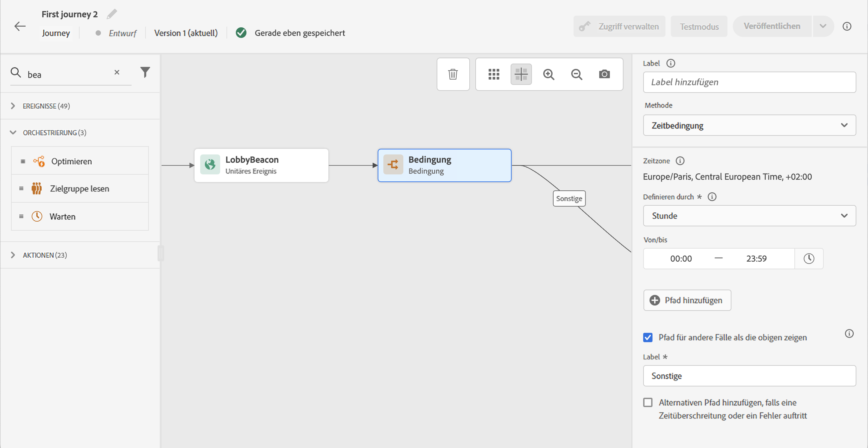Viewport: 868px width, 448px height.
Task: Open the 'Definieren durch' Stunde dropdown
Action: click(749, 216)
